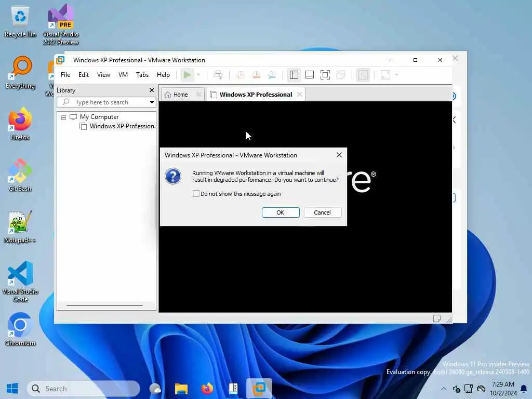Screen dimensions: 532x399
Task: Click the VMware Workstation taskbar icon
Action: 259,389
